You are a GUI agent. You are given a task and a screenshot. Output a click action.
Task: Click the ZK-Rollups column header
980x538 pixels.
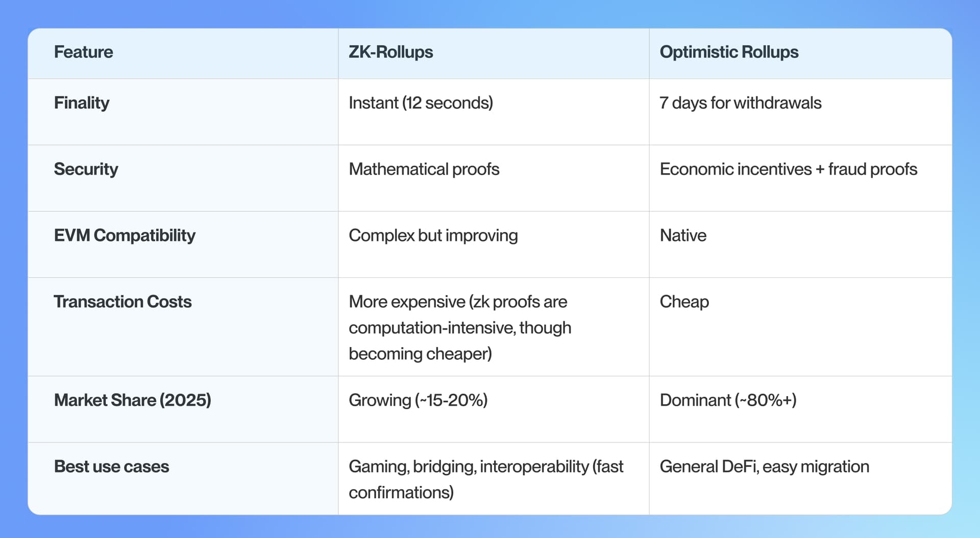[x=390, y=52]
